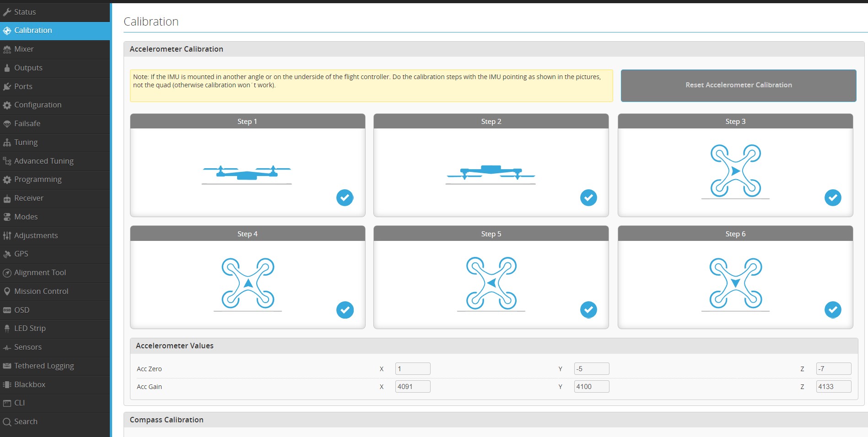Click the Receiver icon in sidebar
Viewport: 868px width, 437px height.
pyautogui.click(x=7, y=198)
